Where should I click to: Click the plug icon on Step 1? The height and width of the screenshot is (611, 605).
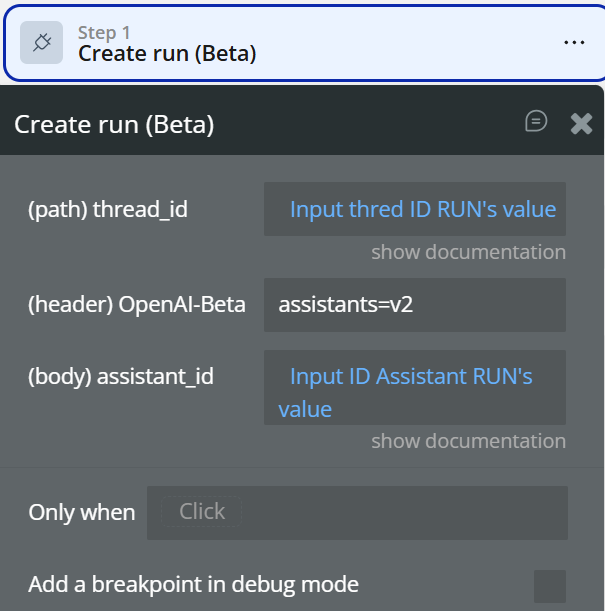coord(42,42)
